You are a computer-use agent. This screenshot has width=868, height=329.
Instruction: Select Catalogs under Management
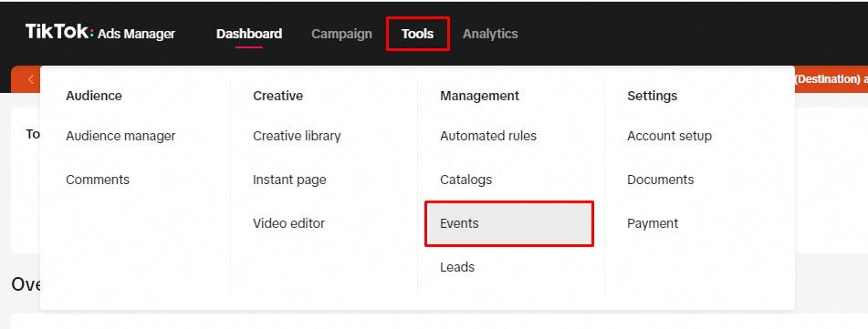466,180
